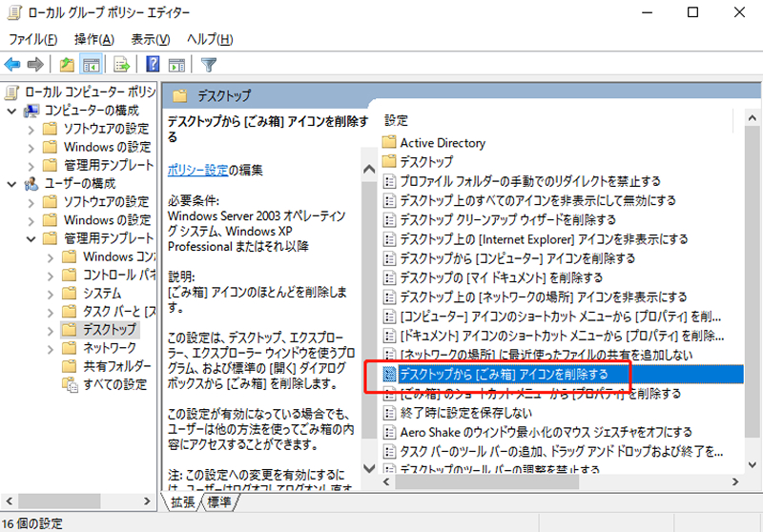Select 共有フォルダー in the tree

point(116,366)
